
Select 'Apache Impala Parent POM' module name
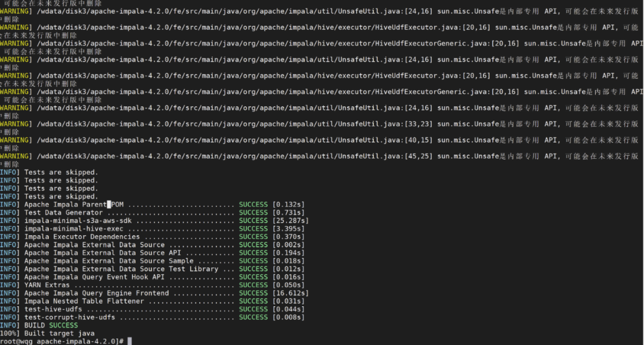[x=74, y=204]
